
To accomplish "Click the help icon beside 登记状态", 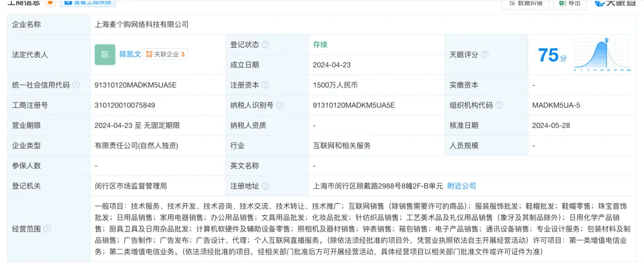I will coord(265,45).
